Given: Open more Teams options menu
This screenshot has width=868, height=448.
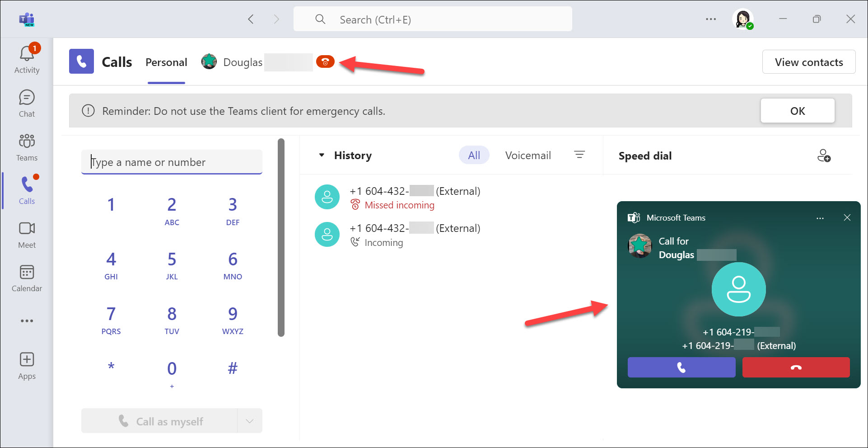Looking at the screenshot, I should click(710, 19).
